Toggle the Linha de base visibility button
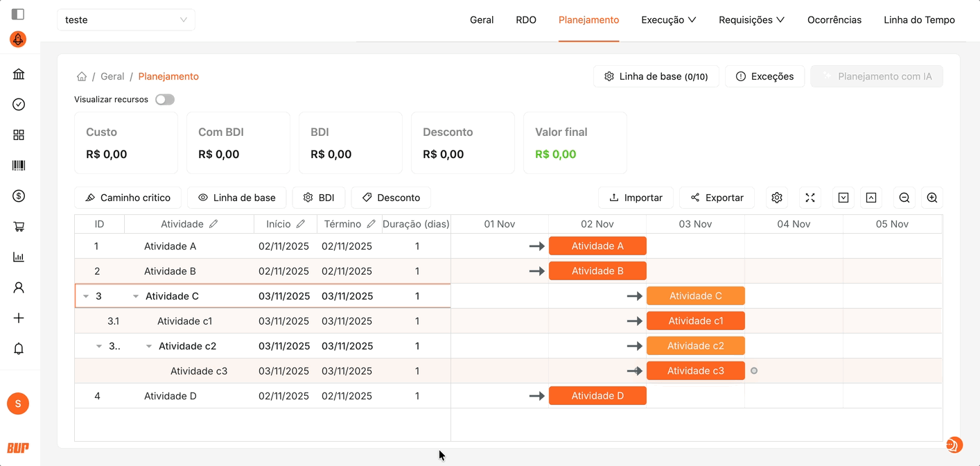 coord(236,198)
